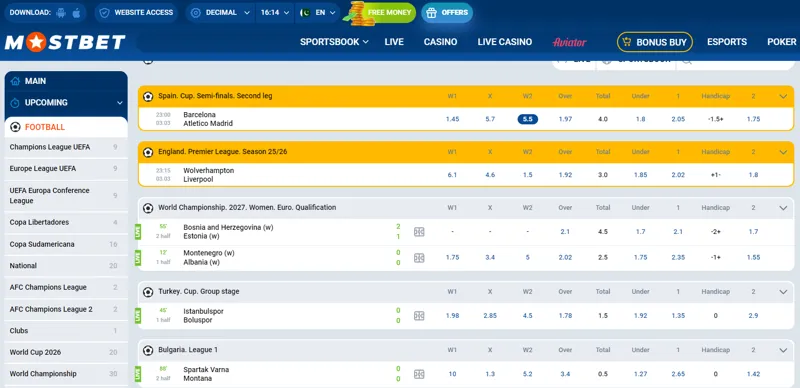
Task: Collapse the Turkey Cup Group stage section
Action: click(x=783, y=292)
